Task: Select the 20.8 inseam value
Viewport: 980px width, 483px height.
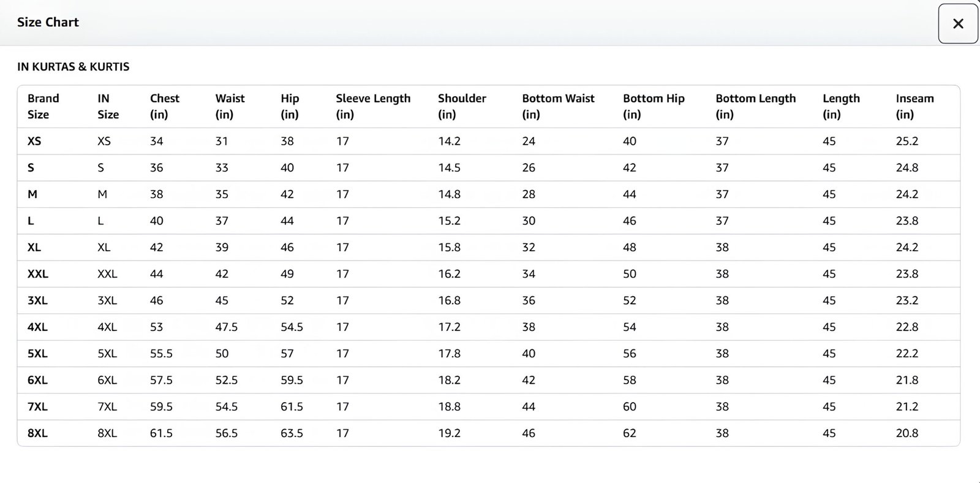Action: tap(907, 433)
